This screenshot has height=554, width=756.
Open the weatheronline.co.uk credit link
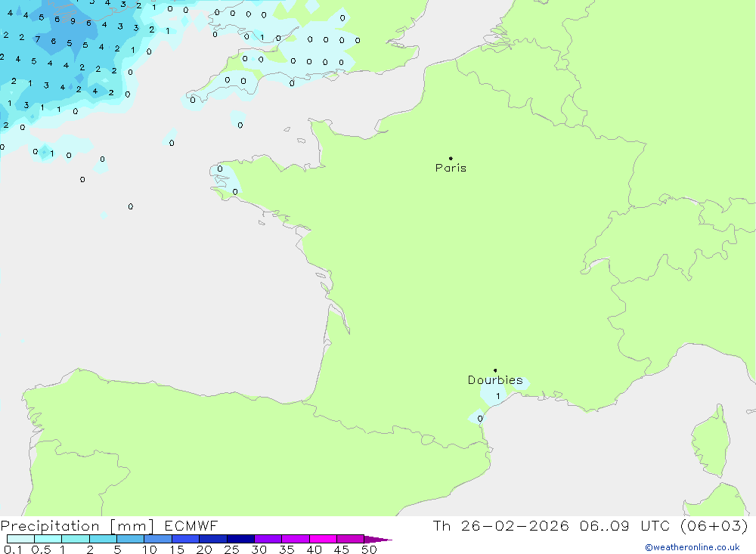point(692,547)
